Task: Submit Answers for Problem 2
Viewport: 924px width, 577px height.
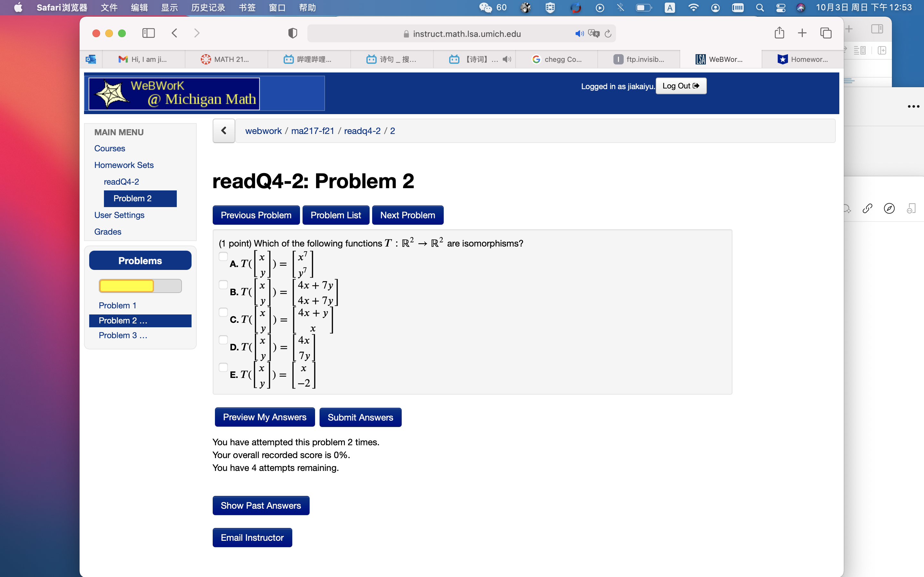Action: click(x=360, y=417)
